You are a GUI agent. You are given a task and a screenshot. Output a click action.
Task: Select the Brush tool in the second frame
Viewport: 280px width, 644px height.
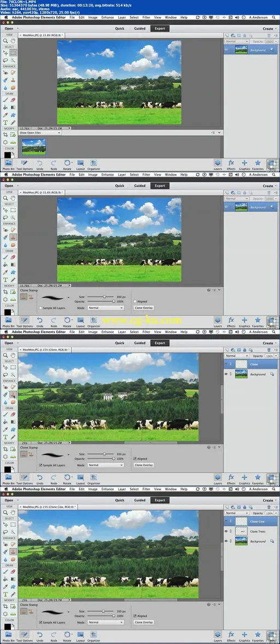point(6,257)
